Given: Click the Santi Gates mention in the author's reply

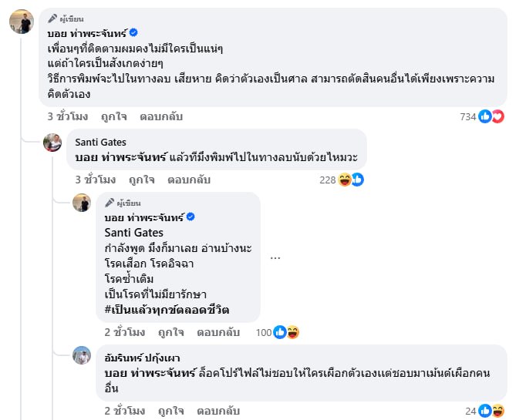Looking at the screenshot, I should pyautogui.click(x=133, y=232).
